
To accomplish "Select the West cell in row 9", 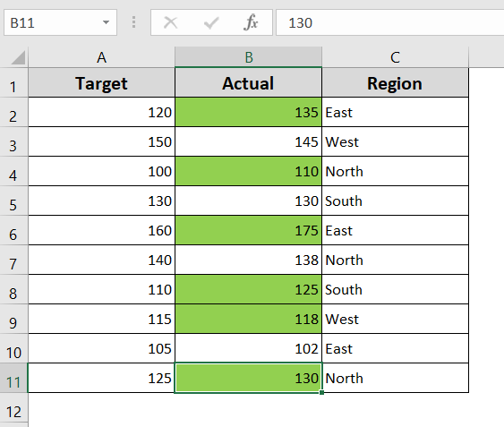I will click(395, 319).
